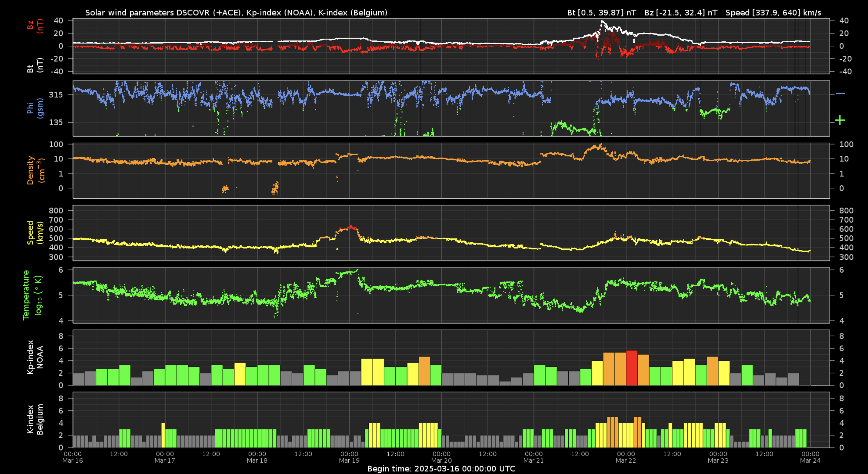
Task: Click the Mar 19 date tick label
Action: coord(349,460)
